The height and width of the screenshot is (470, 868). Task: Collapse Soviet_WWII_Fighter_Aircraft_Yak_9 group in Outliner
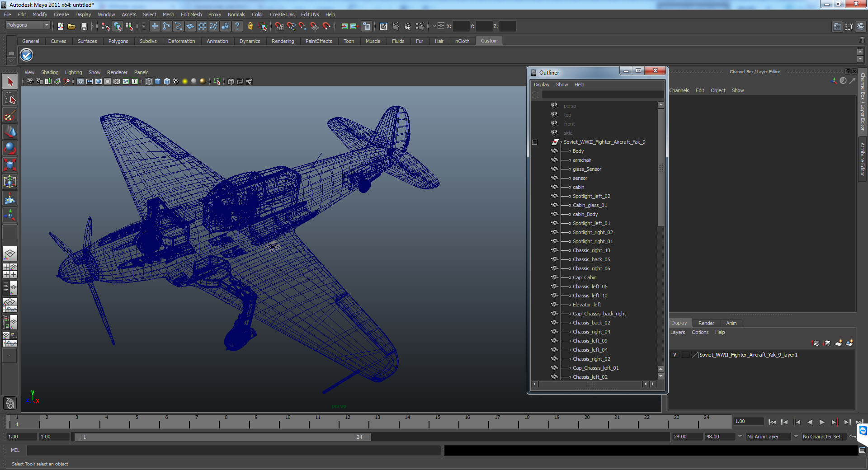[x=535, y=142]
